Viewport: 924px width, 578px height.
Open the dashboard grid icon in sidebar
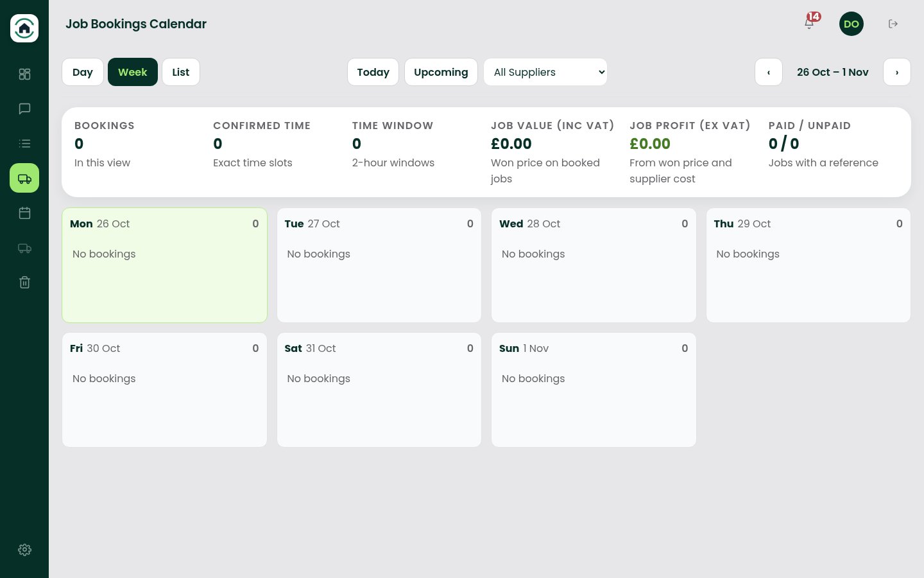click(24, 74)
